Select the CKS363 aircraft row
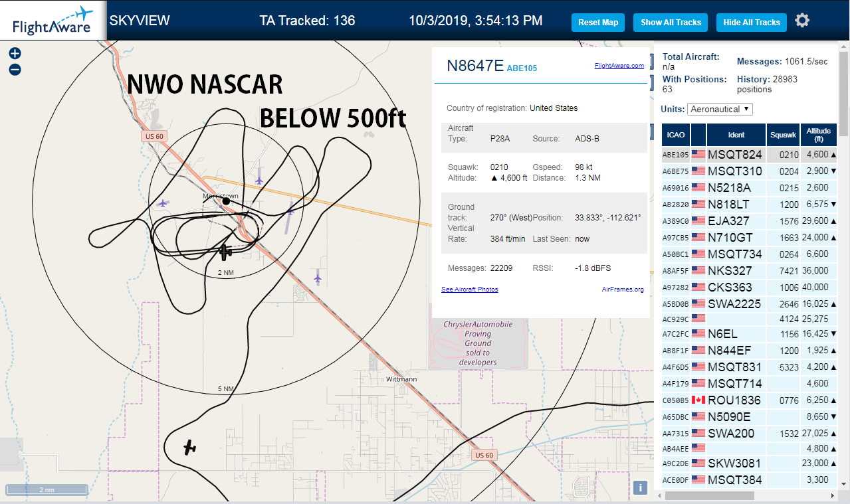This screenshot has width=850, height=504. (x=750, y=288)
